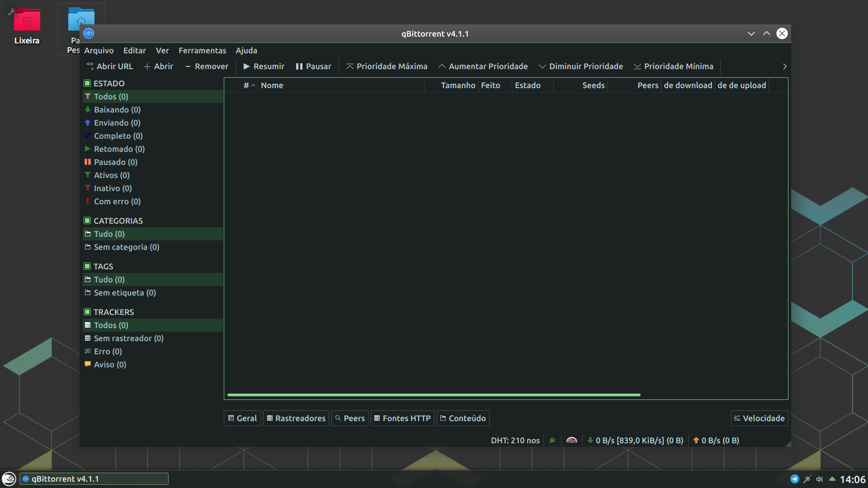
Task: Select Sem rastreador (0) tracker filter
Action: point(153,338)
